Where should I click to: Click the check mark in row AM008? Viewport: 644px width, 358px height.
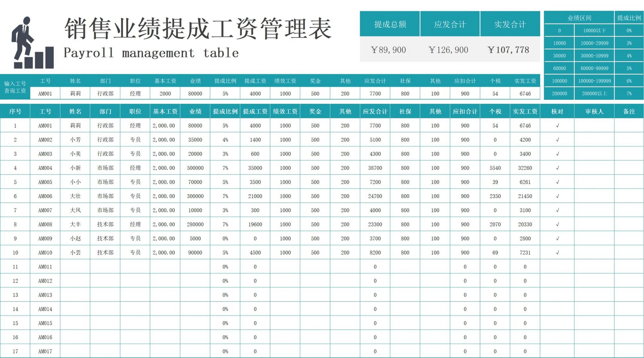point(557,224)
